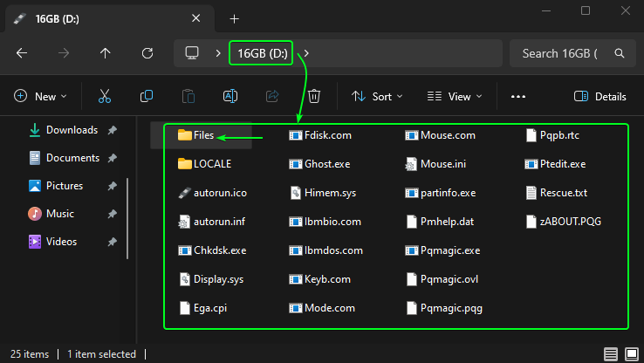
Task: Select the Display.sys file icon
Action: [x=185, y=279]
